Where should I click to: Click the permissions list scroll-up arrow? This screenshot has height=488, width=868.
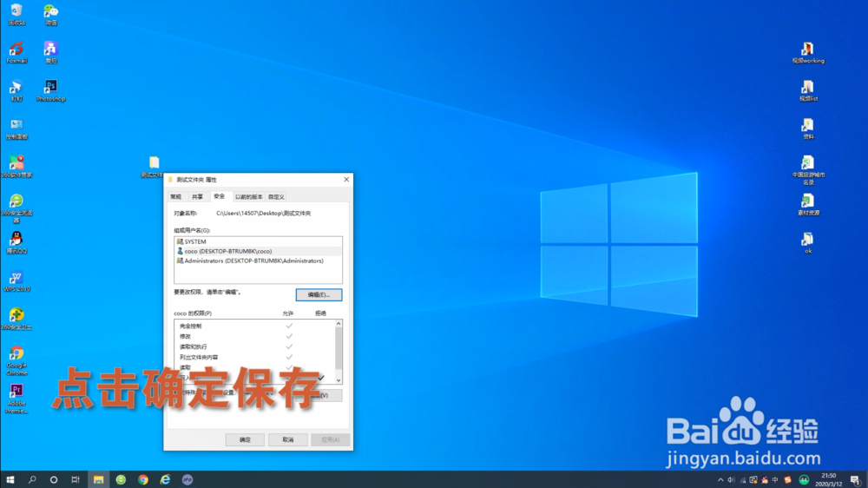(x=339, y=324)
